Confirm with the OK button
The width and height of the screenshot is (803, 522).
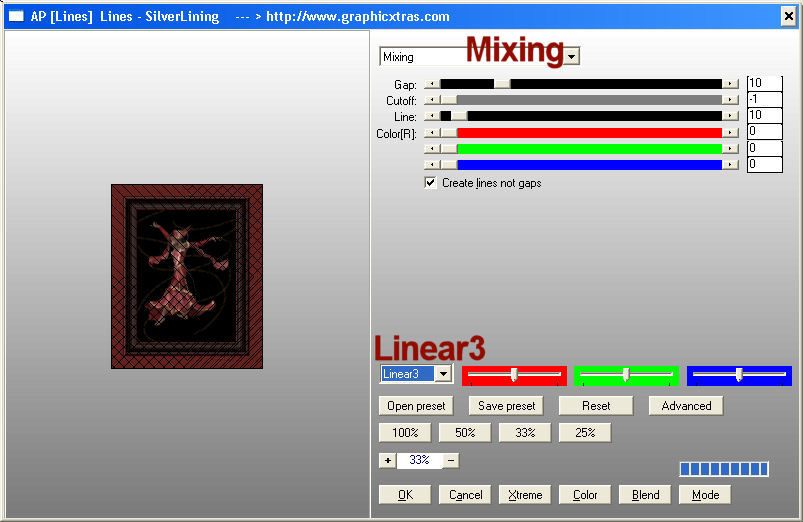[405, 495]
